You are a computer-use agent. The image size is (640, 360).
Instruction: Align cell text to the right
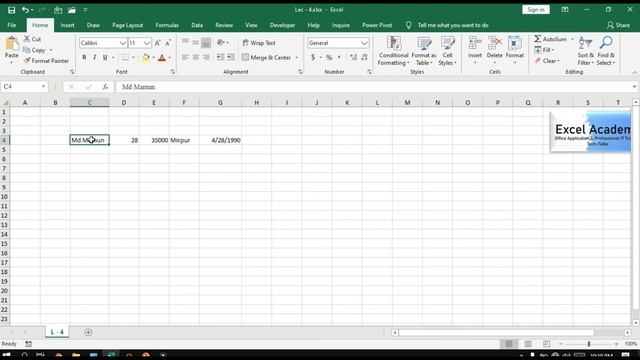point(206,58)
